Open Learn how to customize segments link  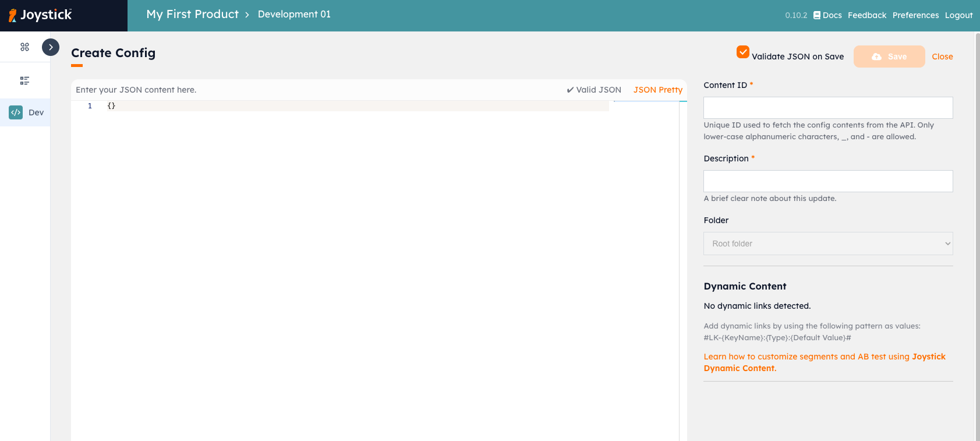click(x=825, y=362)
